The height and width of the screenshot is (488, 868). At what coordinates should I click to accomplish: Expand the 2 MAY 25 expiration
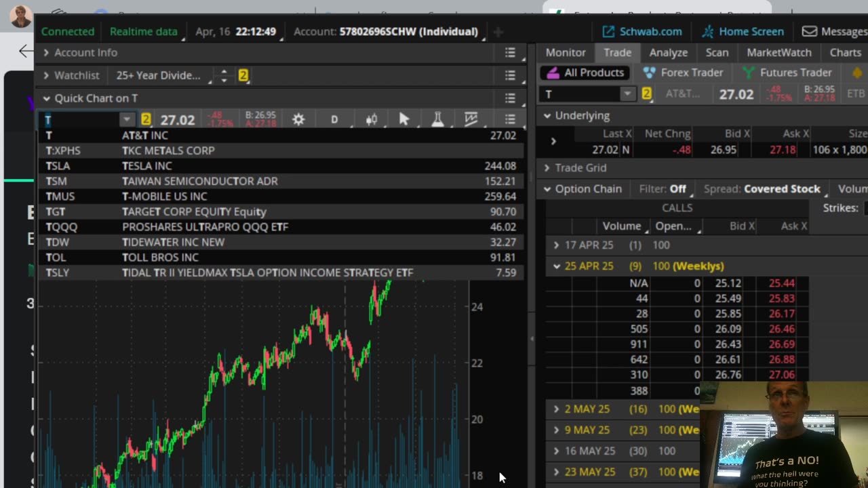[x=557, y=409]
